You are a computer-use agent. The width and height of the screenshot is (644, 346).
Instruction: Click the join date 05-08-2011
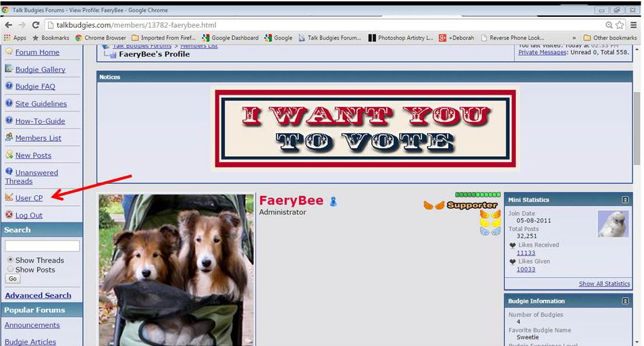pyautogui.click(x=533, y=220)
